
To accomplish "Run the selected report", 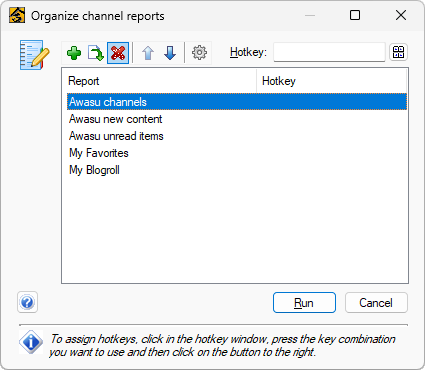I will tap(304, 303).
